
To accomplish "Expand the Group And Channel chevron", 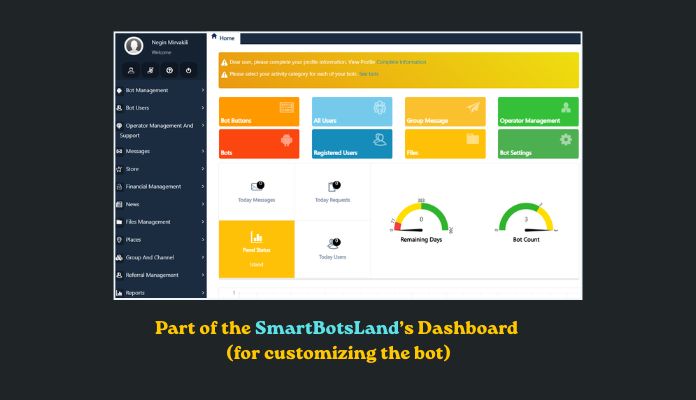I will [x=203, y=257].
